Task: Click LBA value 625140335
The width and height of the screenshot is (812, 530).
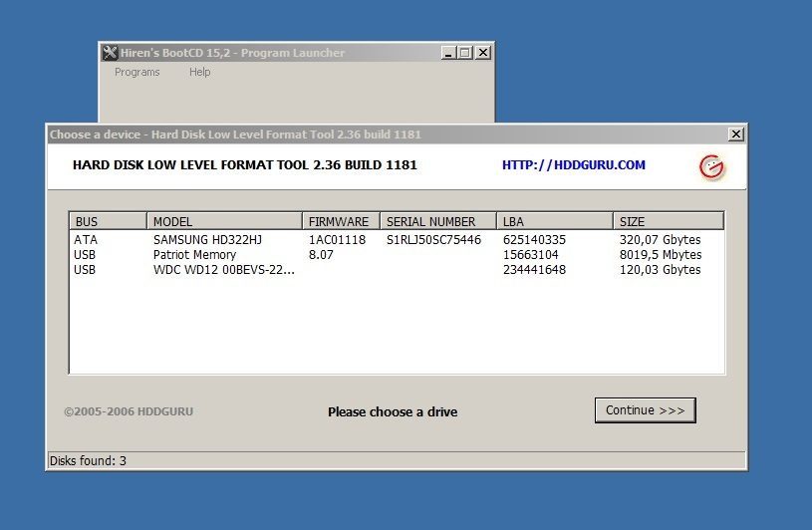Action: pyautogui.click(x=534, y=240)
